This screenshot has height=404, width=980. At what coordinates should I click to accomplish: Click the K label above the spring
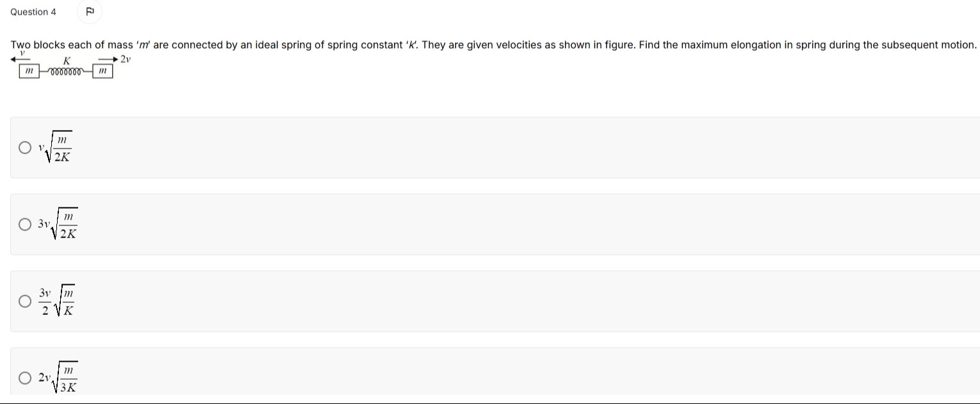click(66, 61)
